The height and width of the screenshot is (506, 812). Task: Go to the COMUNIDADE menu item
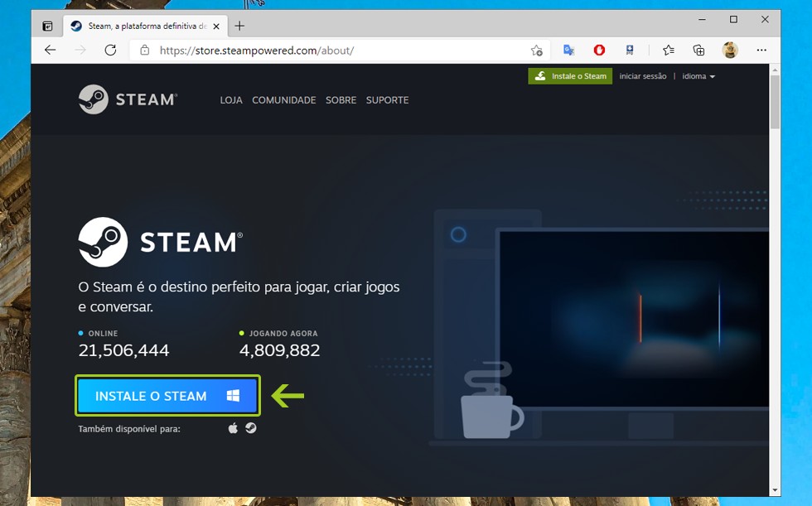(283, 100)
